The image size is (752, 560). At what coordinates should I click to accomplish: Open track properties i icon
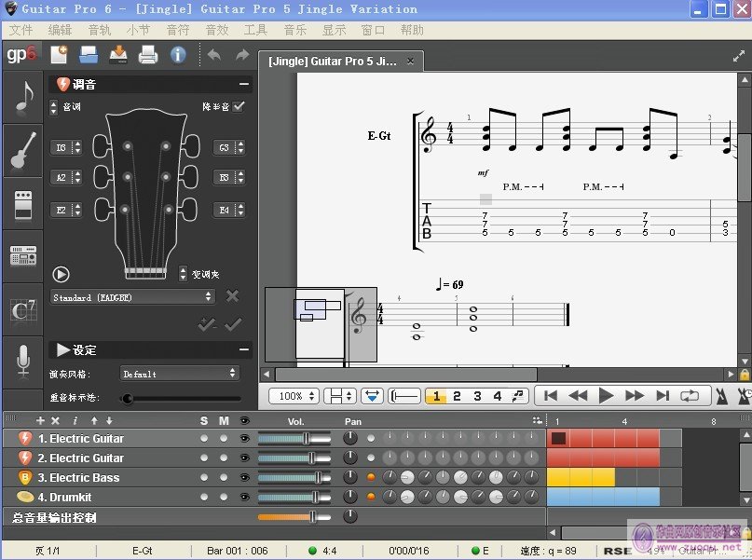click(x=75, y=420)
